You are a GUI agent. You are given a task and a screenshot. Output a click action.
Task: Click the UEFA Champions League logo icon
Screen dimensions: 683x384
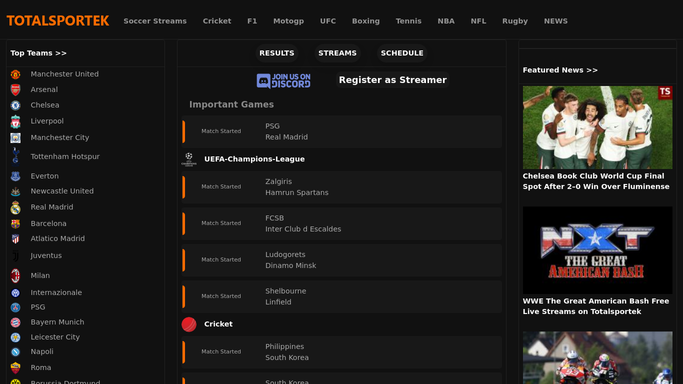[x=189, y=159]
